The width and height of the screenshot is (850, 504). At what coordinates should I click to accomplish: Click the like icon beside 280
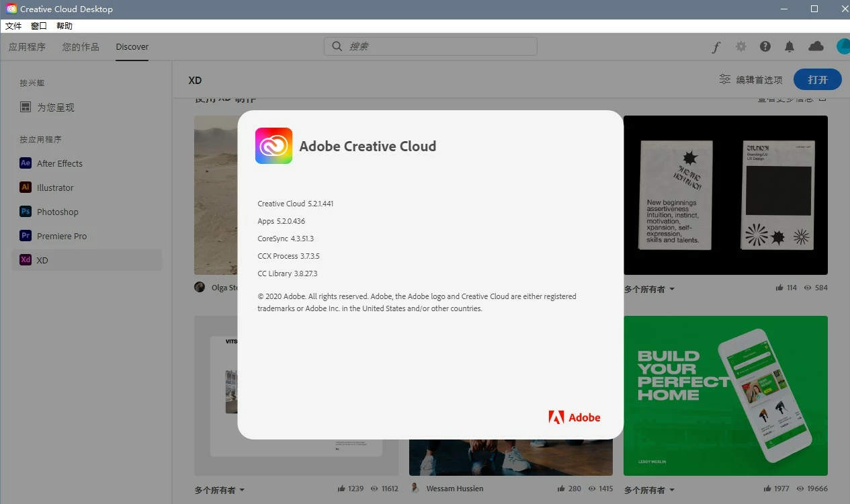[560, 489]
